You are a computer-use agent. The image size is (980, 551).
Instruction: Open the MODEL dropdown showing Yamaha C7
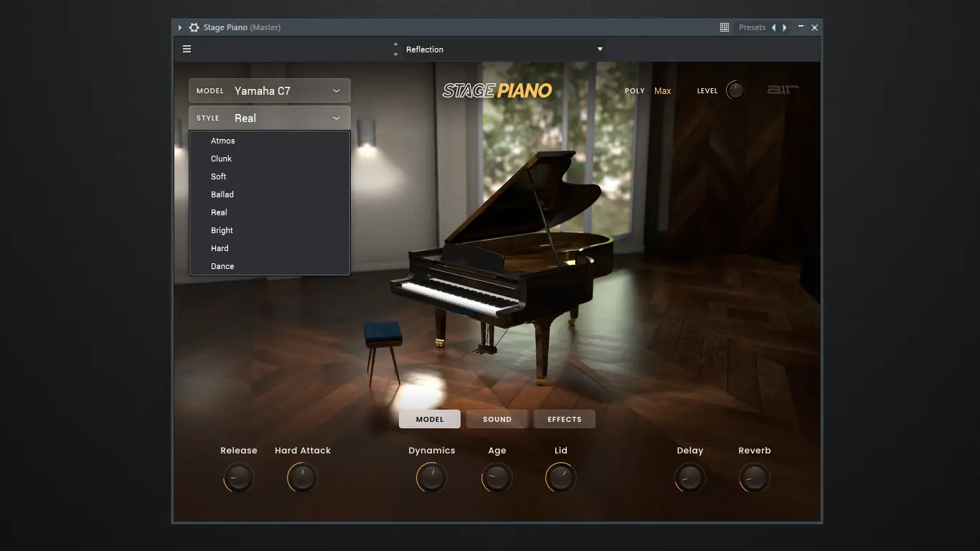269,90
